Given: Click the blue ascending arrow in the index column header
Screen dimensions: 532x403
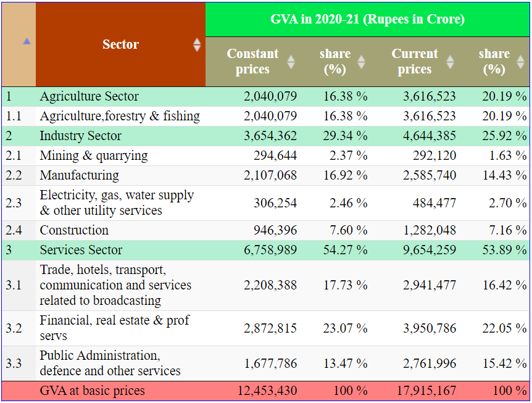Looking at the screenshot, I should [x=27, y=41].
